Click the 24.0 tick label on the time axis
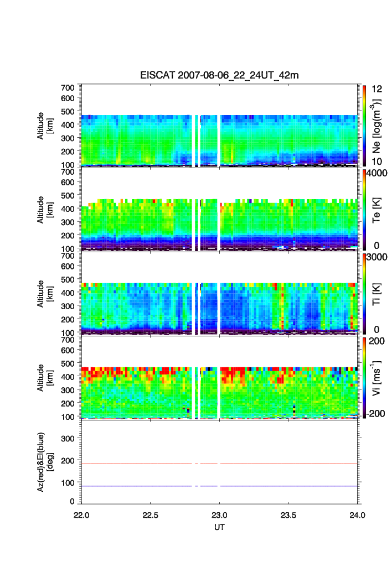 click(x=357, y=515)
